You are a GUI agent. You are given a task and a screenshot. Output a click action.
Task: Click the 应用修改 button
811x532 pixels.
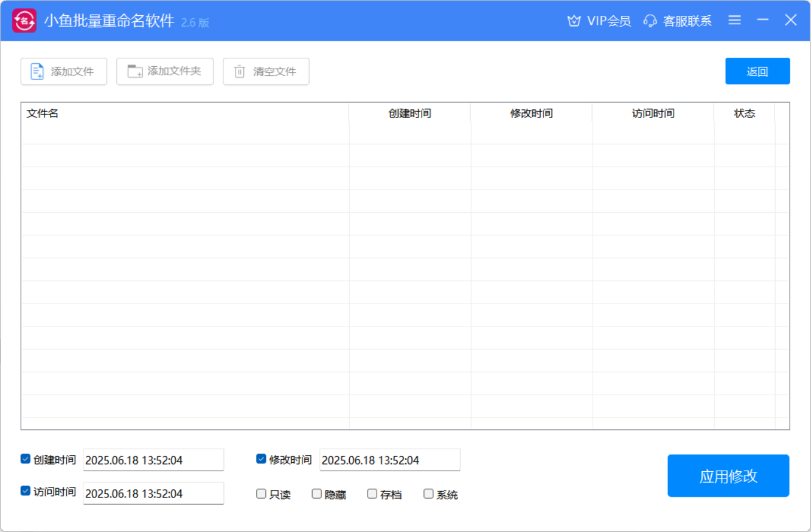pos(728,475)
